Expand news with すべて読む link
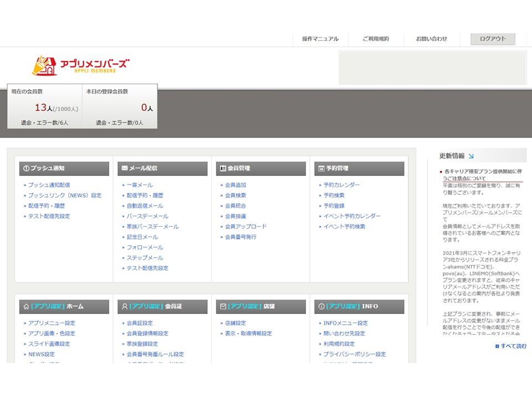Image resolution: width=532 pixels, height=399 pixels. pos(513,346)
